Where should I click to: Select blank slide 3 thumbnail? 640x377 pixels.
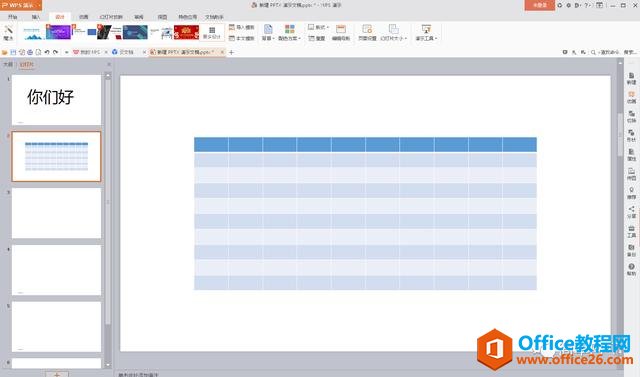pyautogui.click(x=56, y=213)
